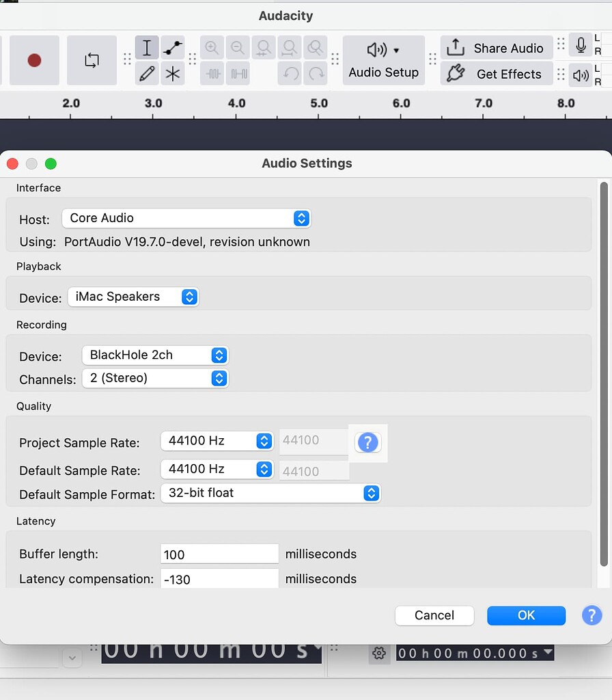Open the Audio Setup menu

click(384, 60)
